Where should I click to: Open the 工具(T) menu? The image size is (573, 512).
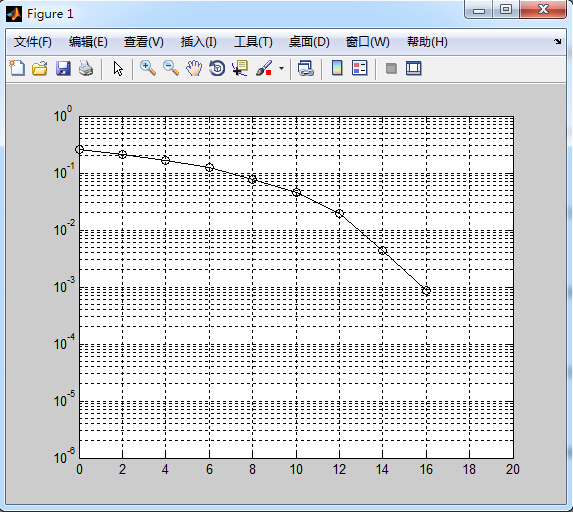253,42
